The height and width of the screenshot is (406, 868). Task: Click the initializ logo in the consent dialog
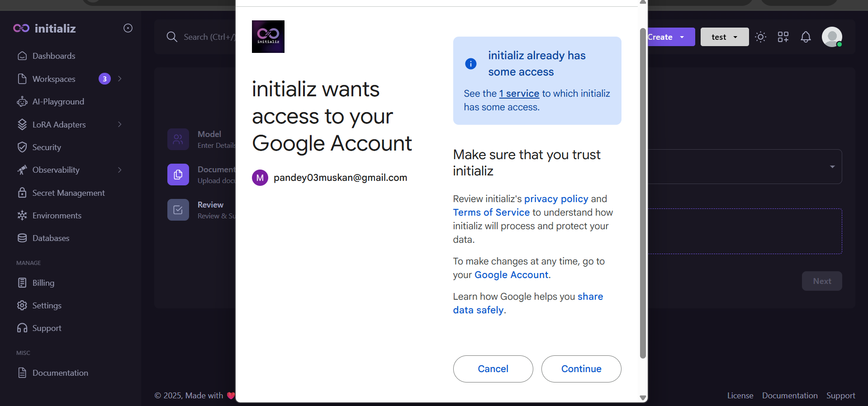[268, 37]
